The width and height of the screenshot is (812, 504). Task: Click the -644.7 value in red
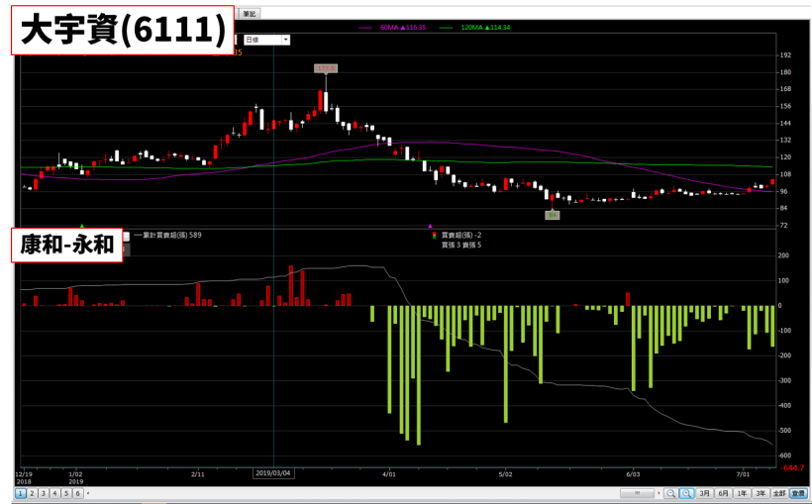click(x=793, y=468)
